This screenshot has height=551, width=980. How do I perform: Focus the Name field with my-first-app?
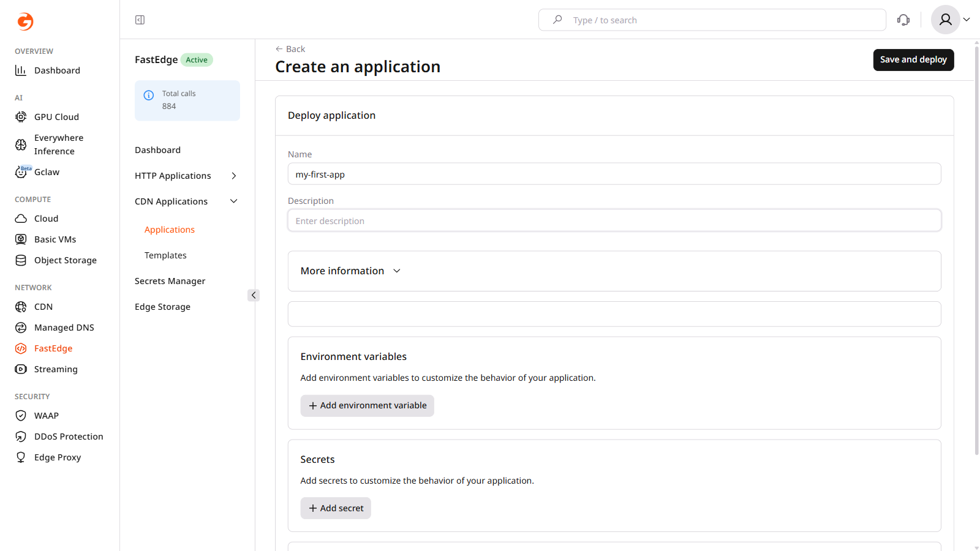click(614, 174)
